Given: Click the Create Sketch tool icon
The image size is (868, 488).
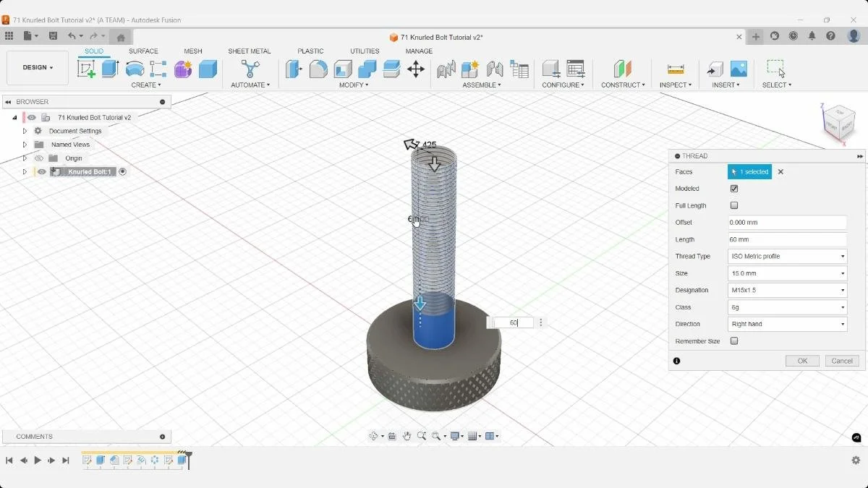Looking at the screenshot, I should (86, 69).
